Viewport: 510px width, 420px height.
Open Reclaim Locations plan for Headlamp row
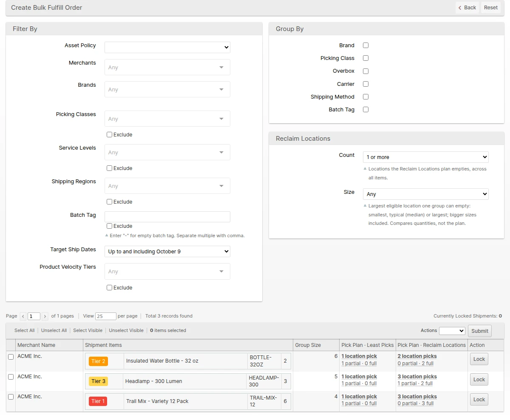(x=417, y=377)
